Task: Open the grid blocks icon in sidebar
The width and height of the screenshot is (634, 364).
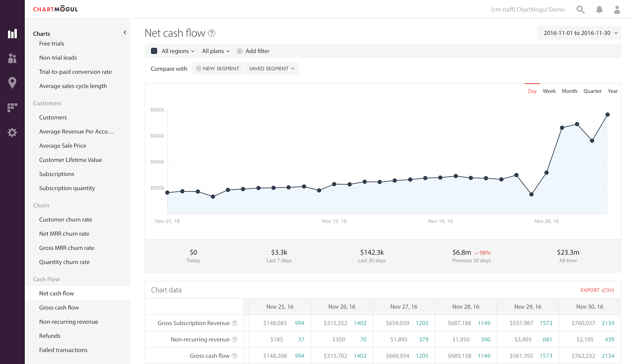Action: pyautogui.click(x=12, y=107)
